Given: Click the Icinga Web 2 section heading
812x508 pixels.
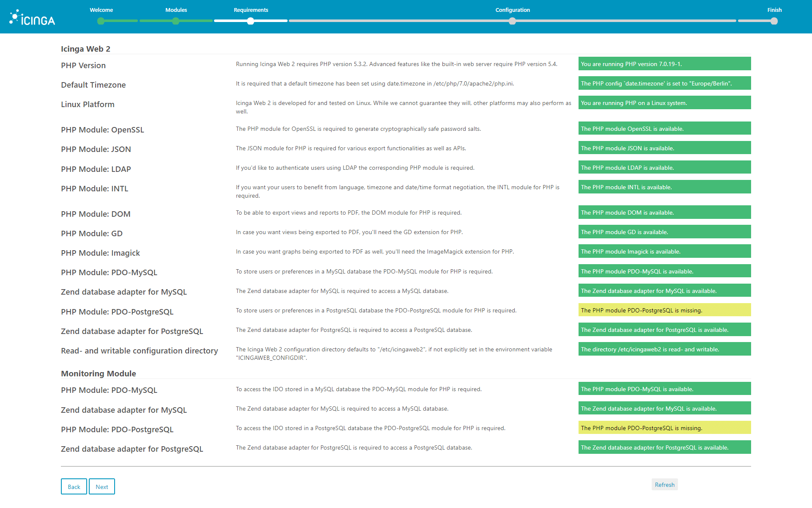Looking at the screenshot, I should (x=85, y=49).
